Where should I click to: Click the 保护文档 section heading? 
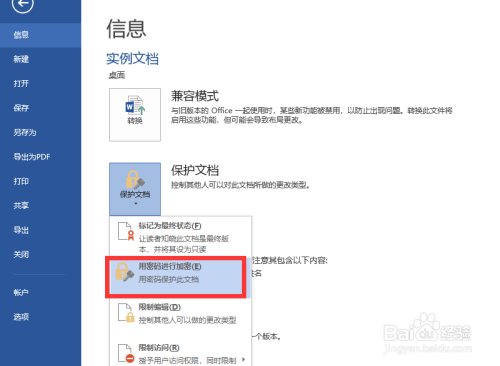pos(195,170)
